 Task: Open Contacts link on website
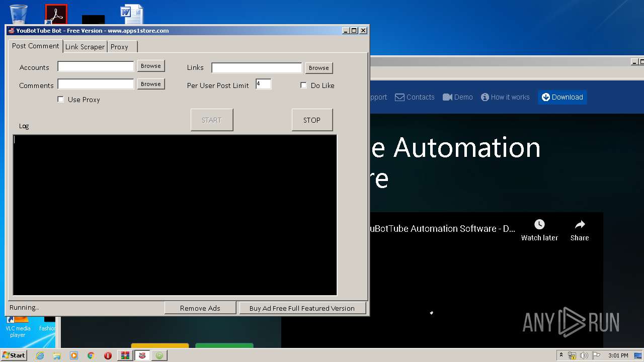click(x=415, y=97)
